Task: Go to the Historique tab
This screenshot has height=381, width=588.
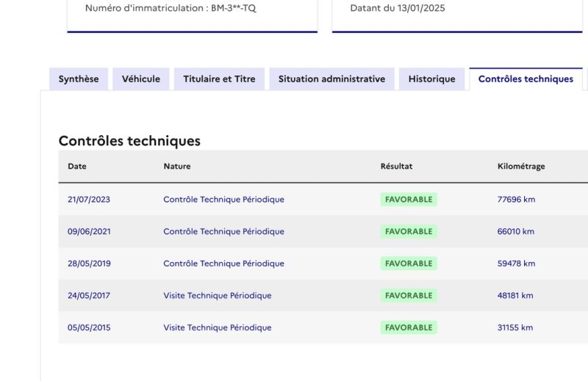Action: coord(431,79)
